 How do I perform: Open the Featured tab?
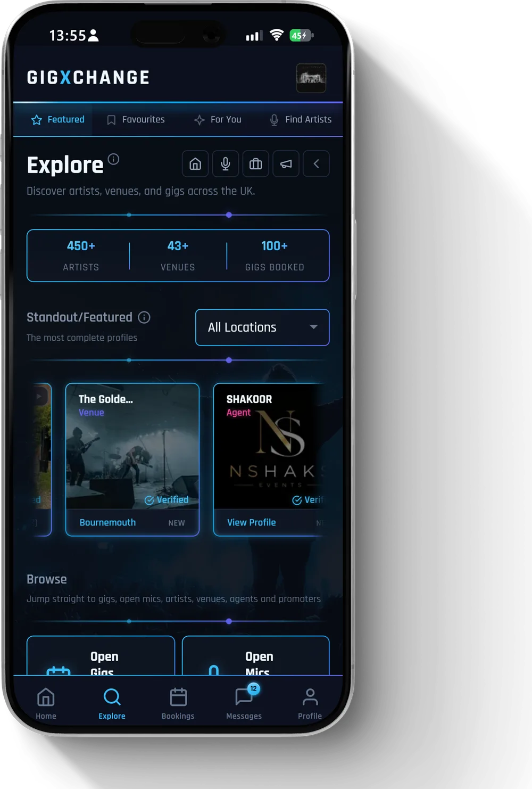[57, 120]
